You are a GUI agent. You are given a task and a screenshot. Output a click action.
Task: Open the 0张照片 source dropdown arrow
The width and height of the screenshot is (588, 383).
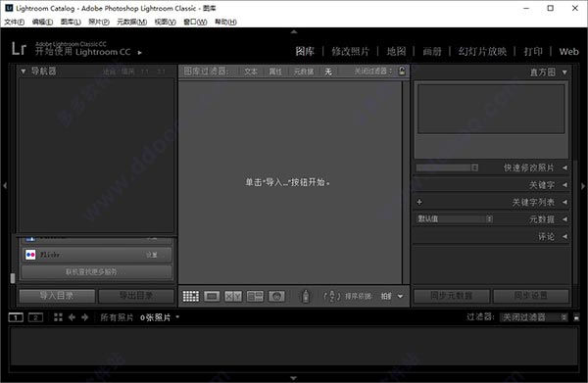tap(177, 317)
